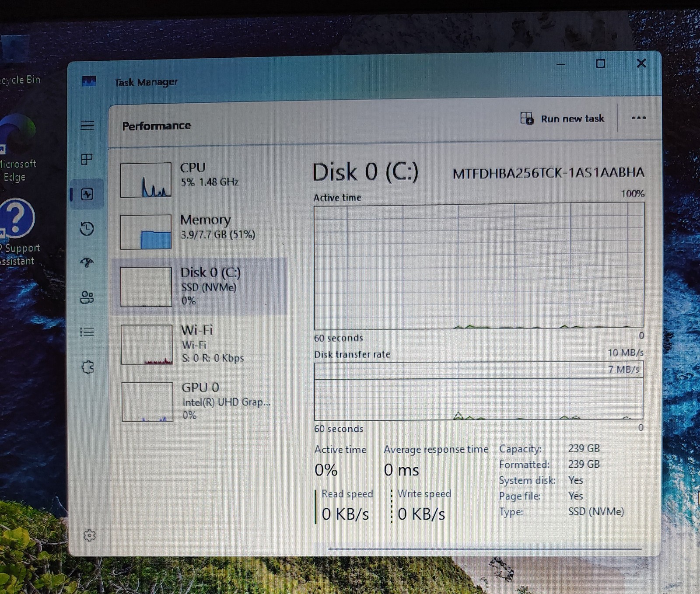
Task: Minimize the Task Manager window
Action: point(561,64)
